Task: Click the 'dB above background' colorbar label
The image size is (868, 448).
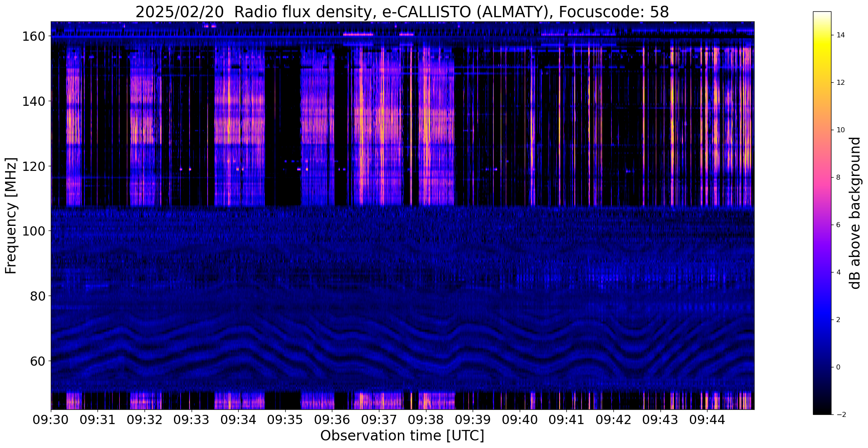Action: (x=855, y=213)
